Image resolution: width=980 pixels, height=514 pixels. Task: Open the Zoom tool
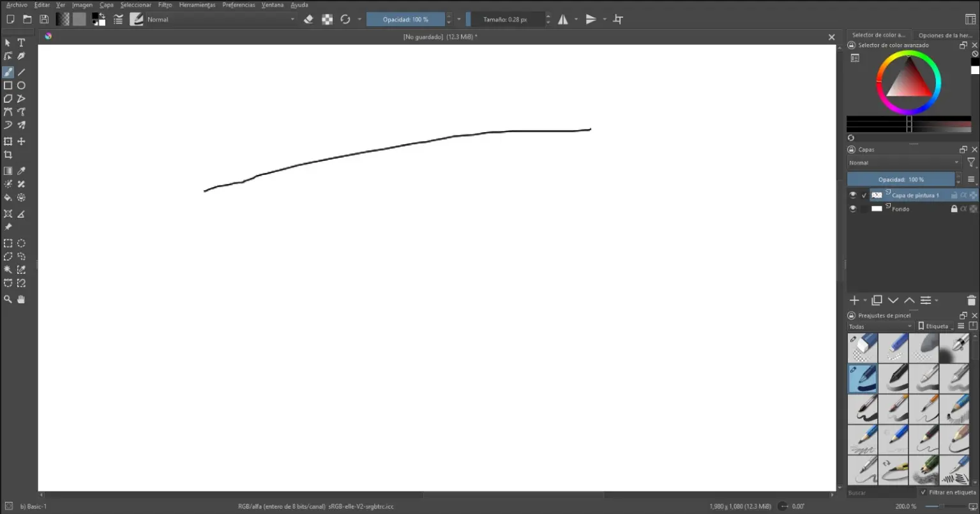point(8,299)
